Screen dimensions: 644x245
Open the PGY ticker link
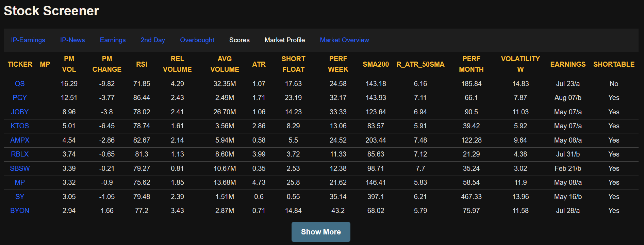tap(20, 98)
